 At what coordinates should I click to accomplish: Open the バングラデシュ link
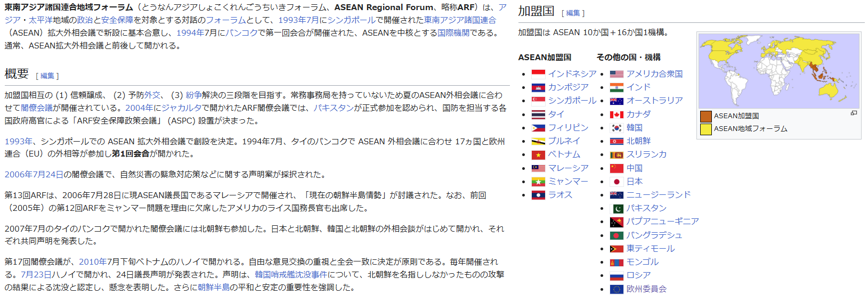[654, 235]
